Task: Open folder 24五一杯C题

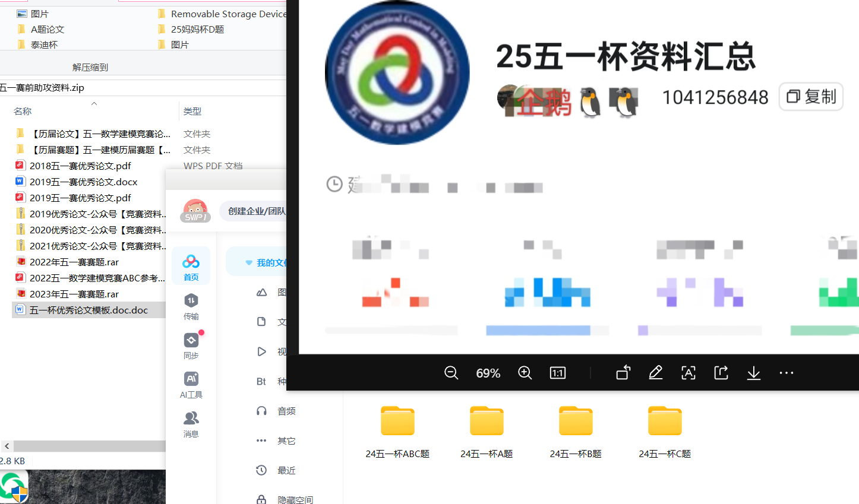Action: pos(665,432)
